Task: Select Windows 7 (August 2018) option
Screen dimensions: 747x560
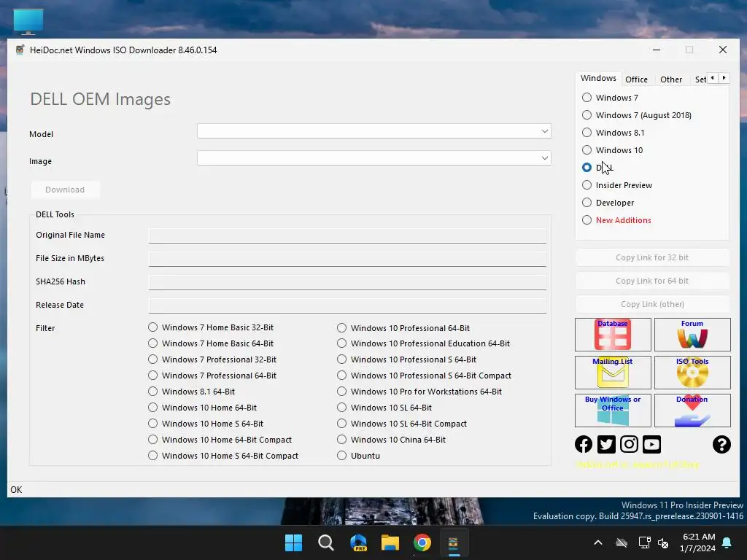Action: coord(636,115)
